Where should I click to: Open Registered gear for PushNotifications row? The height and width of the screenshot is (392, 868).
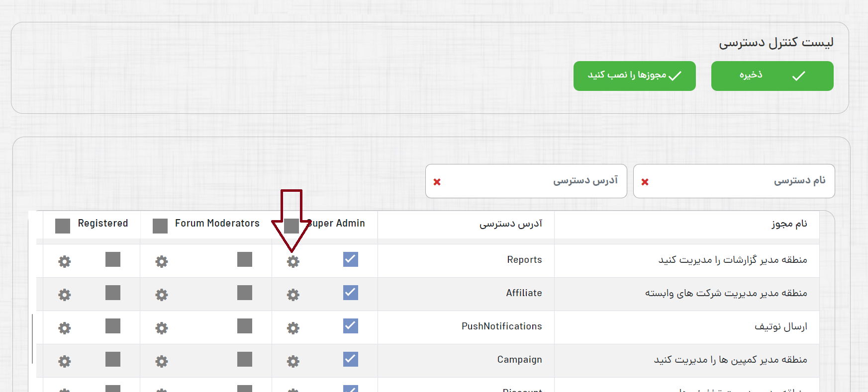coord(65,328)
